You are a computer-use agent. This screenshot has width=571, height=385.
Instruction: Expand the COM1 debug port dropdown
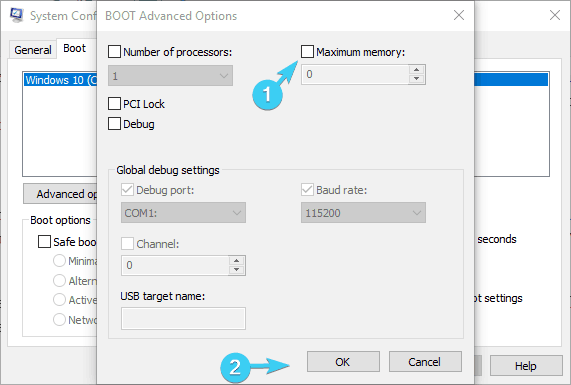pos(183,213)
